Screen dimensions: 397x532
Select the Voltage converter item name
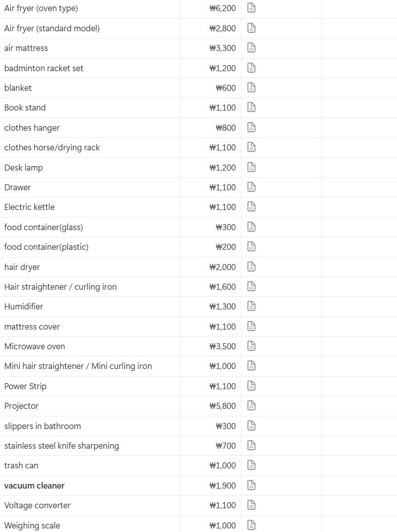pyautogui.click(x=37, y=505)
